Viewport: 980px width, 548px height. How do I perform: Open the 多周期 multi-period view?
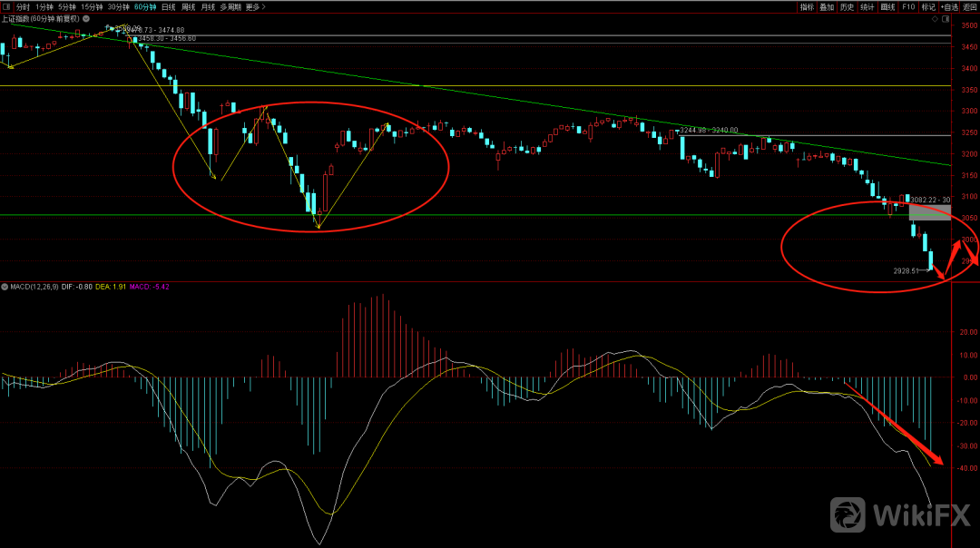[230, 6]
